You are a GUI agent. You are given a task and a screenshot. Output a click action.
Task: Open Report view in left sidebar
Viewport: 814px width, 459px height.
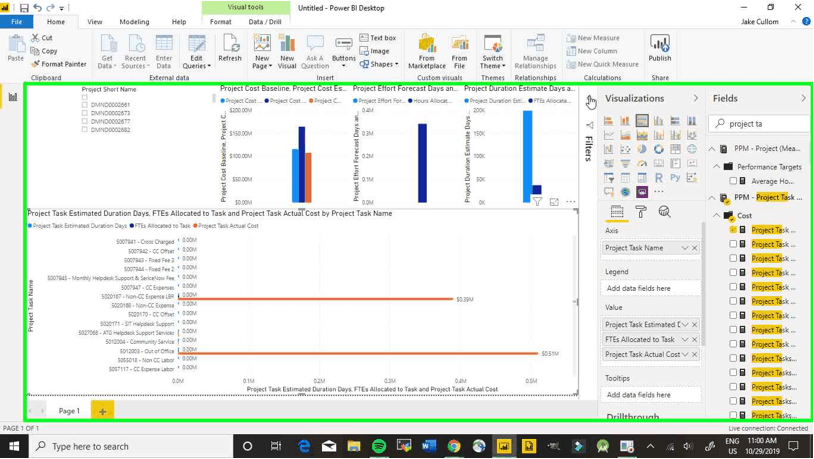point(12,97)
